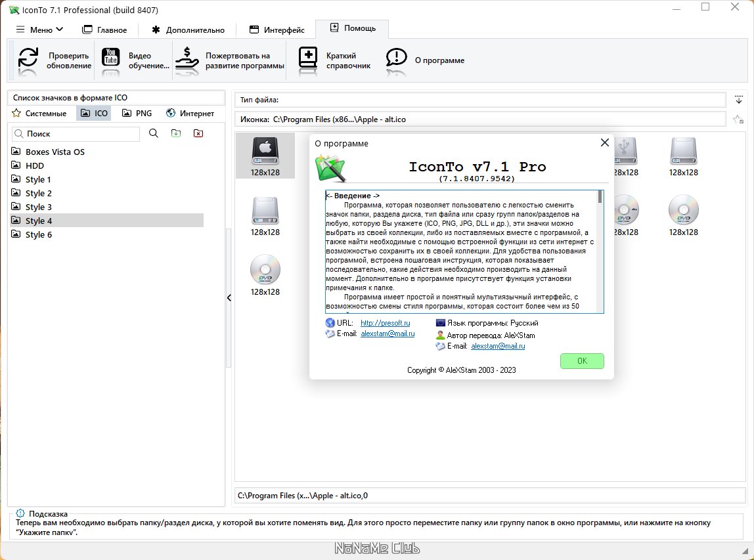Click the green add-folder icon near search
This screenshot has width=754, height=560.
click(175, 133)
